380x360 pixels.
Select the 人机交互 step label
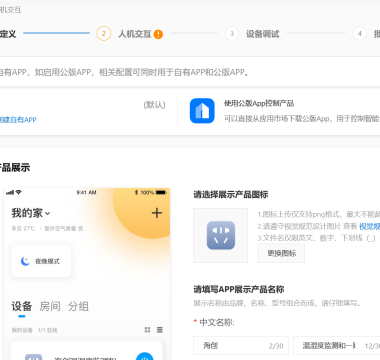point(135,34)
